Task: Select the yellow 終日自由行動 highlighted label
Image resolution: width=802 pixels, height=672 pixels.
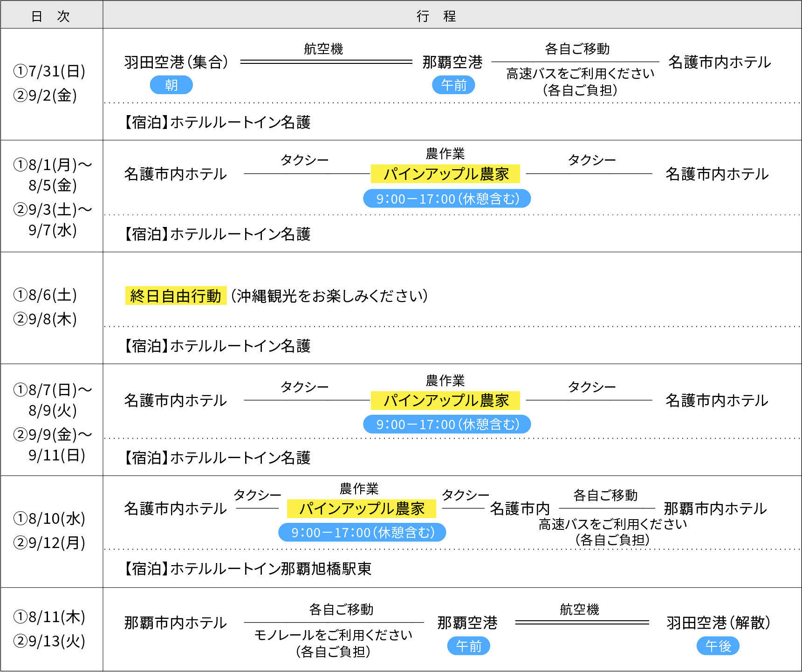Action: 176,296
